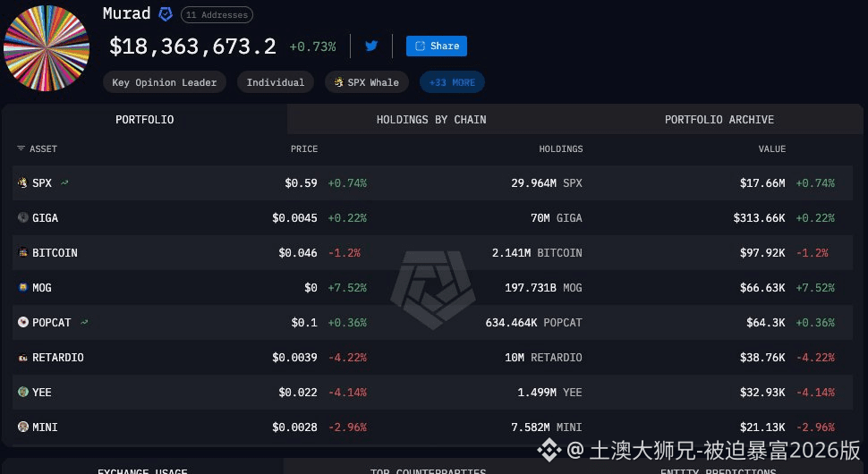Click the 1.499M YEE holdings cell
868x474 pixels.
click(549, 392)
